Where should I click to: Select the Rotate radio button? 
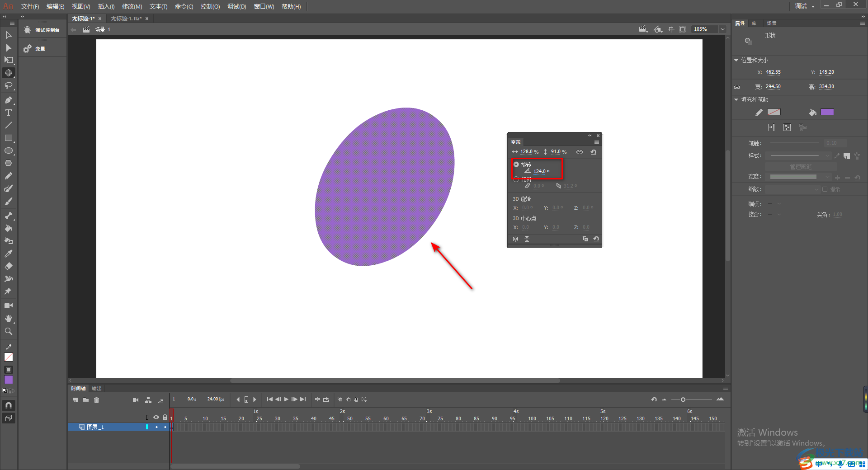click(x=516, y=164)
